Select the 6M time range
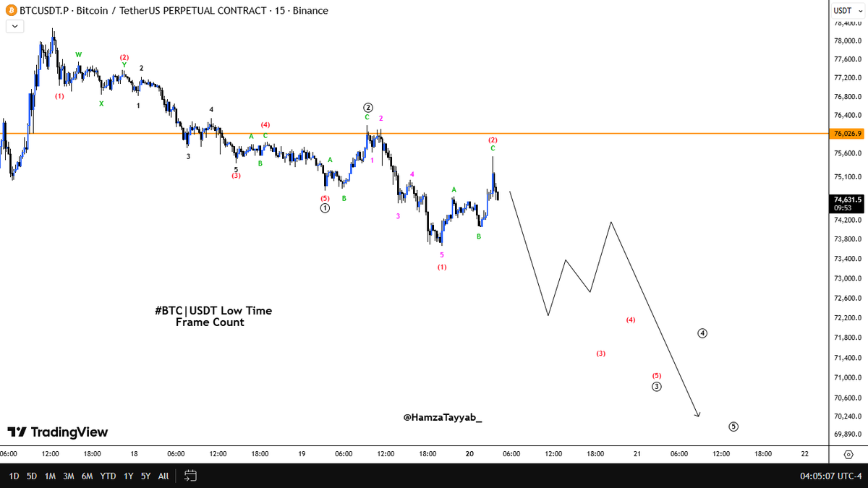This screenshot has height=488, width=868. [87, 476]
